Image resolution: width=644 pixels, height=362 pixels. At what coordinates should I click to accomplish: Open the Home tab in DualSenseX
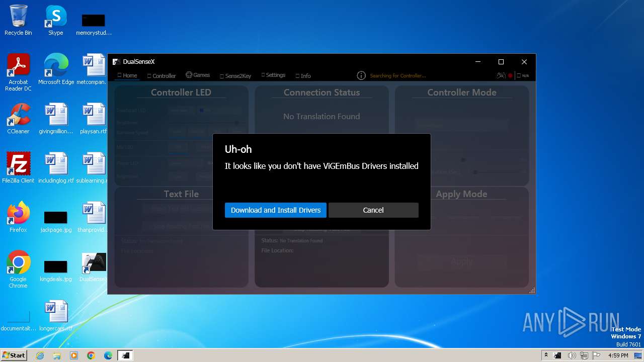pyautogui.click(x=127, y=75)
